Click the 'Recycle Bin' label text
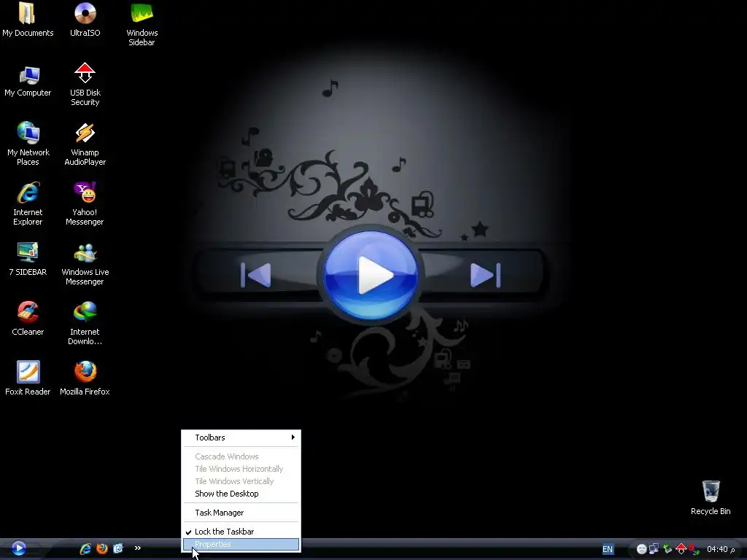Viewport: 747px width, 560px height. [711, 511]
